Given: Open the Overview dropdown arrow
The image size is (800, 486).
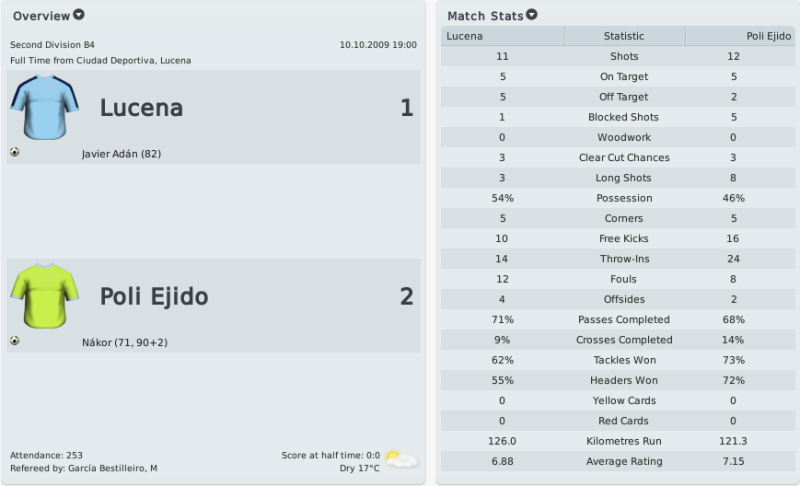Looking at the screenshot, I should (x=79, y=15).
